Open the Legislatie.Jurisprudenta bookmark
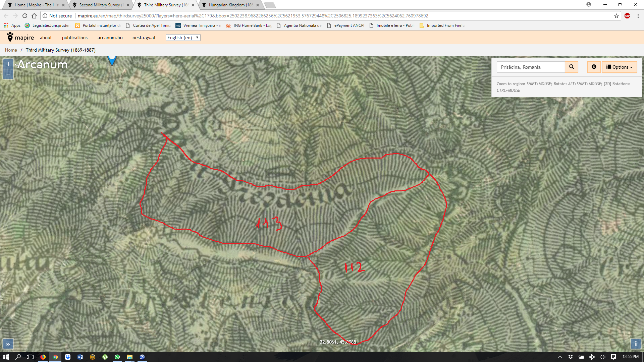The image size is (644, 362). coord(47,25)
